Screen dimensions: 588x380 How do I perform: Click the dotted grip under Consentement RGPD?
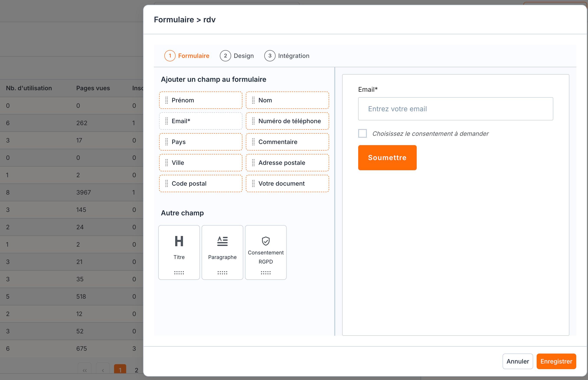(266, 273)
